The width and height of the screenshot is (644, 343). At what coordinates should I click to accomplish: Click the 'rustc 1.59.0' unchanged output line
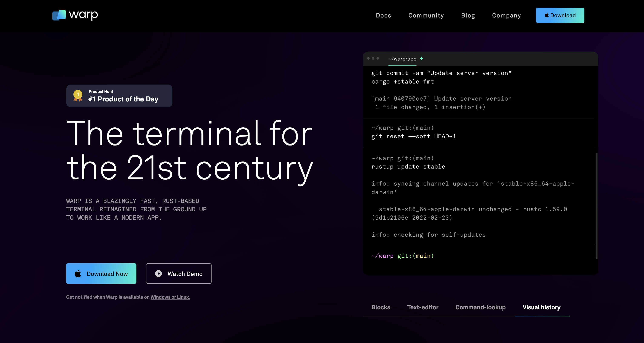pyautogui.click(x=469, y=213)
